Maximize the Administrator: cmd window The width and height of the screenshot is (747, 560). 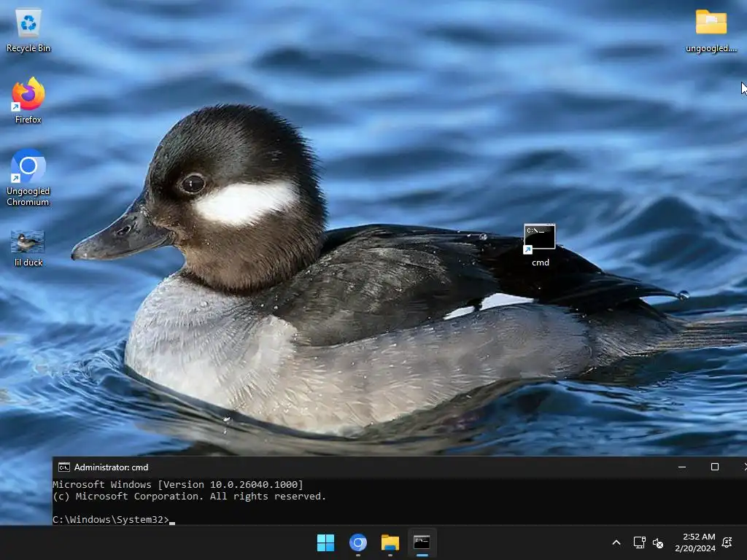point(715,467)
